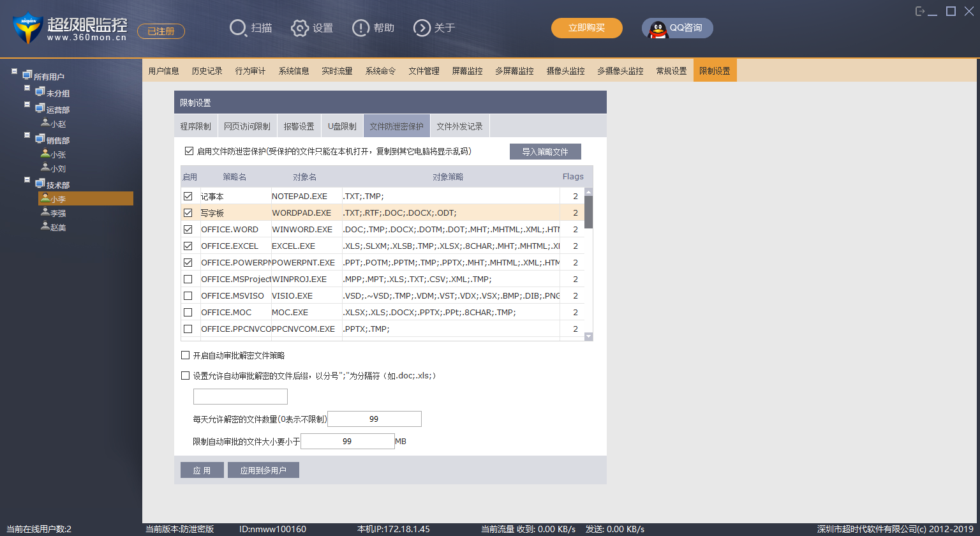980x536 pixels.
Task: Click the 导入策略文件 button
Action: pos(545,152)
